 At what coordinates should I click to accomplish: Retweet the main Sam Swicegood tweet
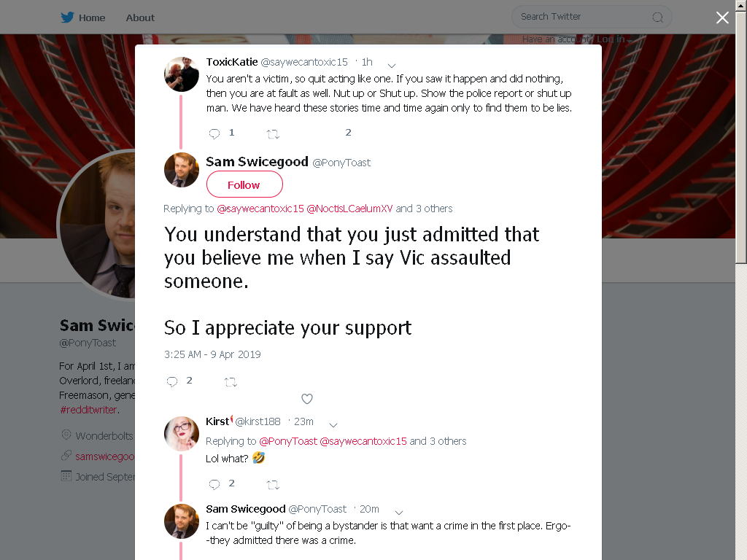pyautogui.click(x=231, y=382)
